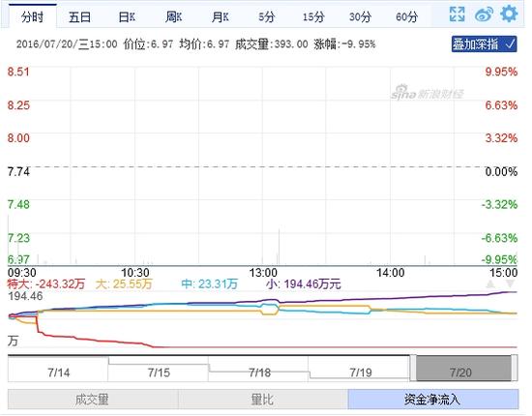Click the 13:00 time axis label
532x416 pixels.
point(263,273)
